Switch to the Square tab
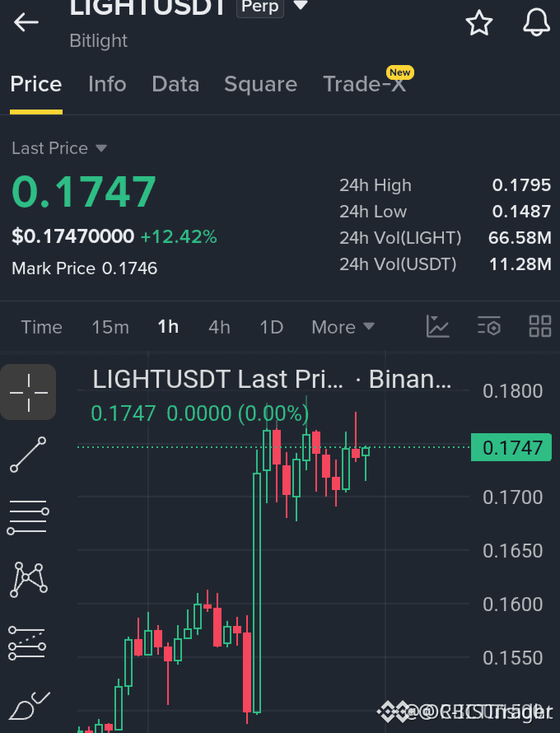 click(261, 84)
